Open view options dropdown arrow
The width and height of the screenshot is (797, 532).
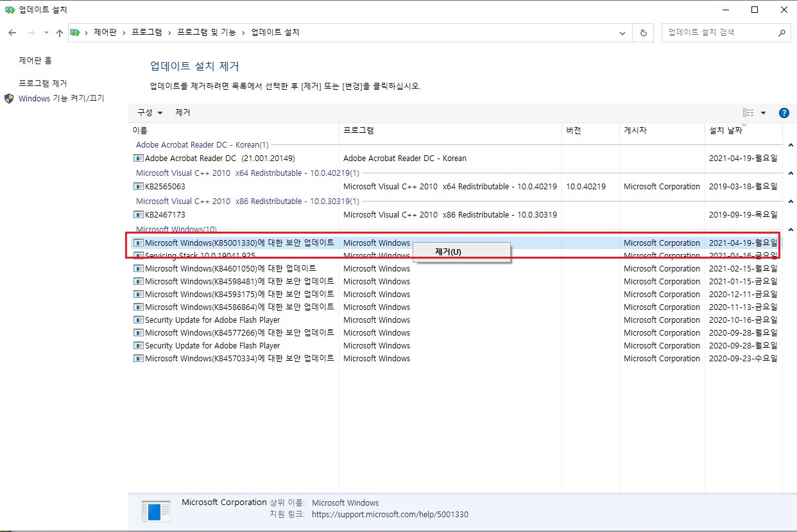coord(763,113)
